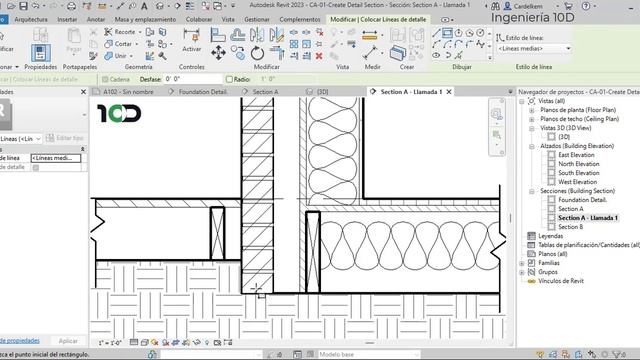Expand the Draw gallery more arrow
Viewport: 640px width, 360px height.
point(490,58)
